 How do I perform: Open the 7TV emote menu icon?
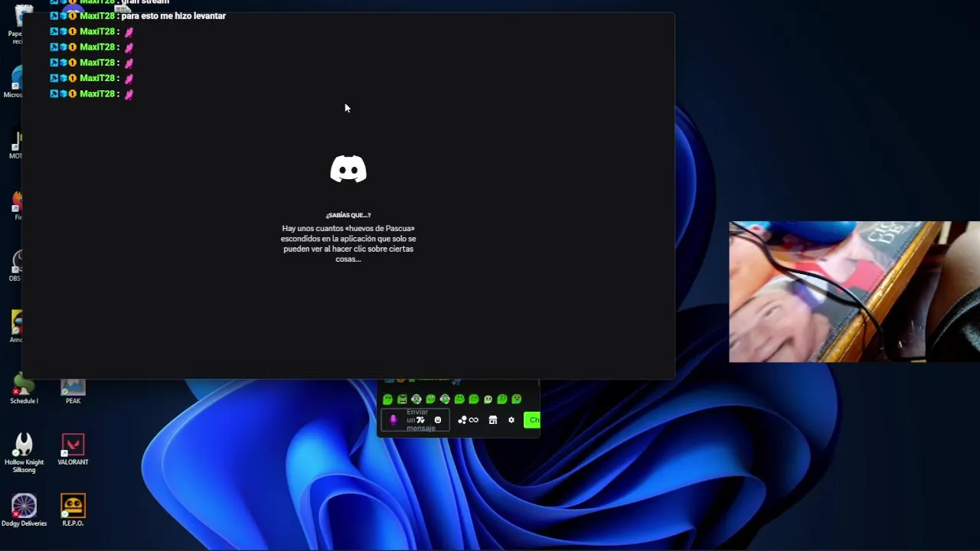pos(420,420)
